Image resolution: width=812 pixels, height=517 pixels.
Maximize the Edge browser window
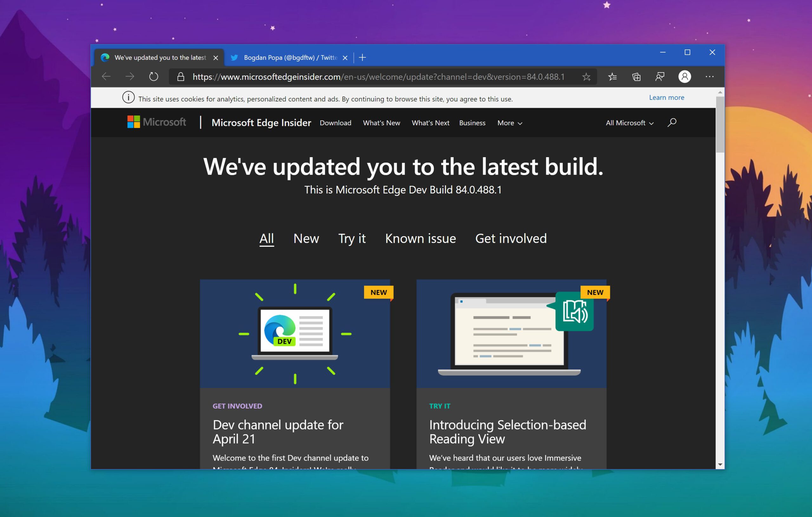point(687,52)
